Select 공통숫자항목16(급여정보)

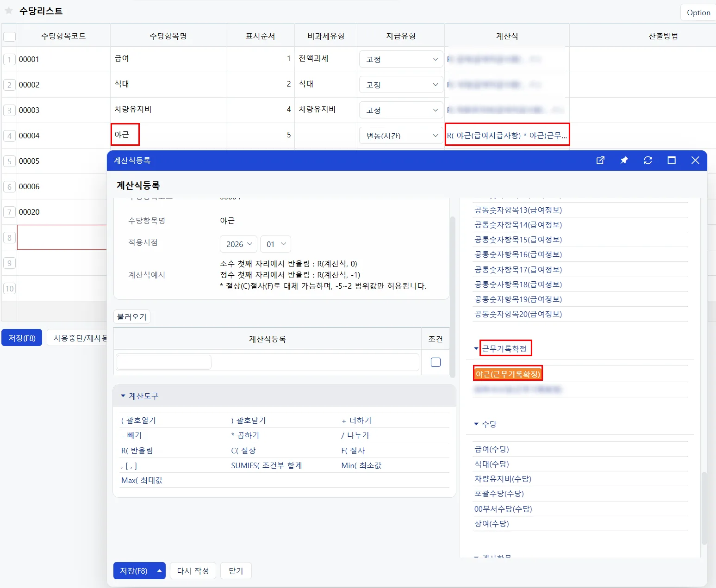click(518, 254)
